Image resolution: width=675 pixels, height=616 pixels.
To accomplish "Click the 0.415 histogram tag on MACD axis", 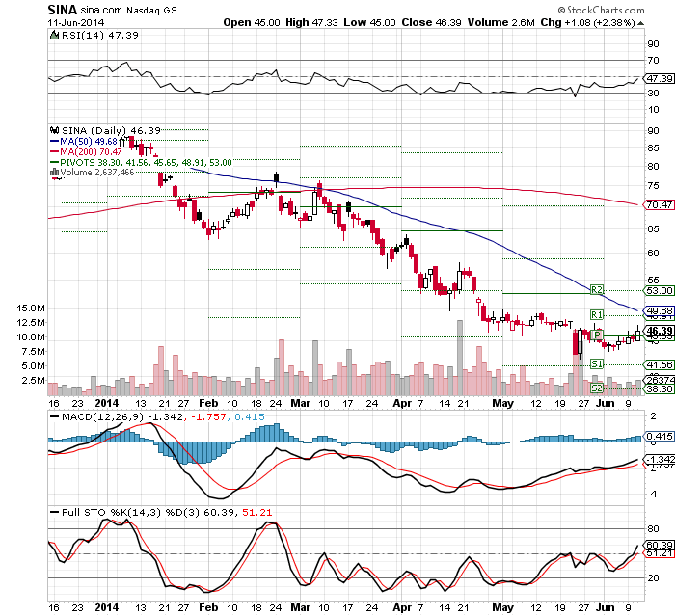I will [659, 436].
